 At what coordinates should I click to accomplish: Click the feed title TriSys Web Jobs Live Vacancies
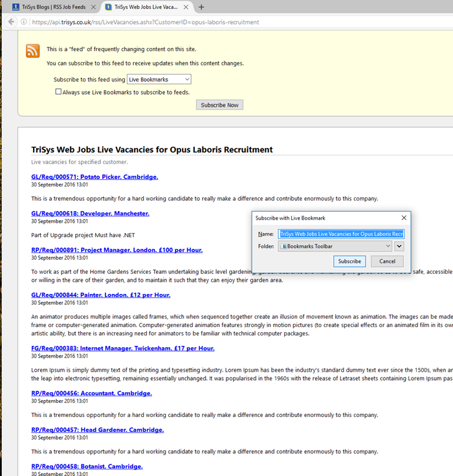[151, 150]
